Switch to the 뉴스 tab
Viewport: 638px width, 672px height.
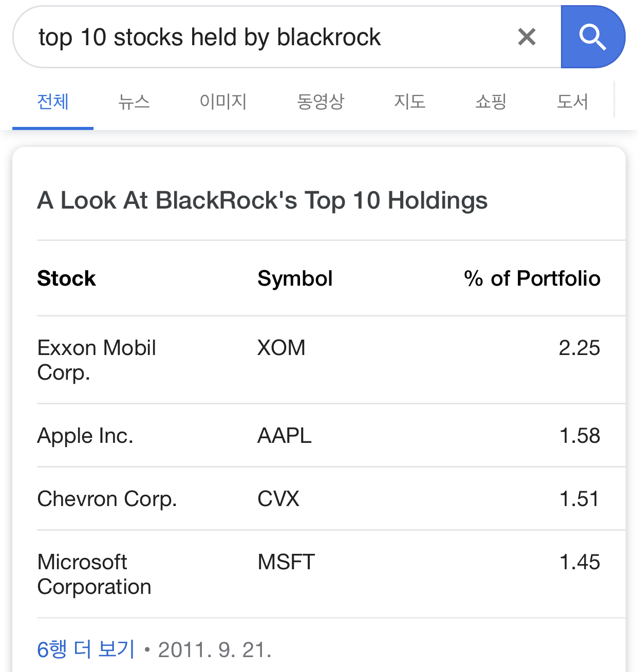tap(134, 102)
